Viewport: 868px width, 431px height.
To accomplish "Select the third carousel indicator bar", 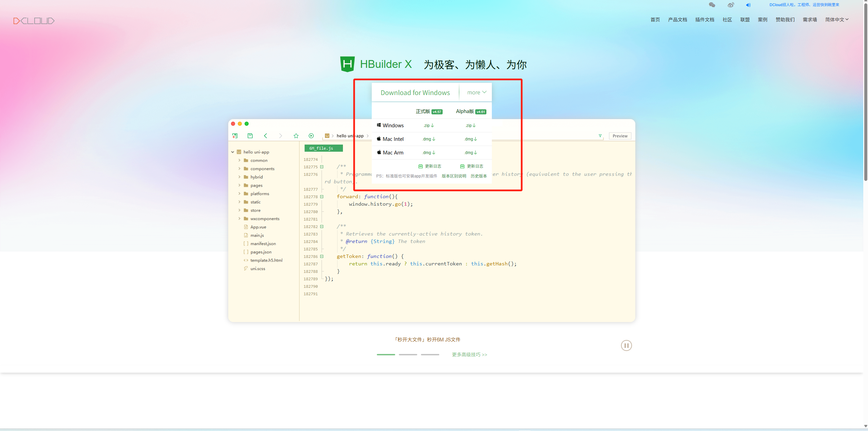I will click(x=430, y=355).
